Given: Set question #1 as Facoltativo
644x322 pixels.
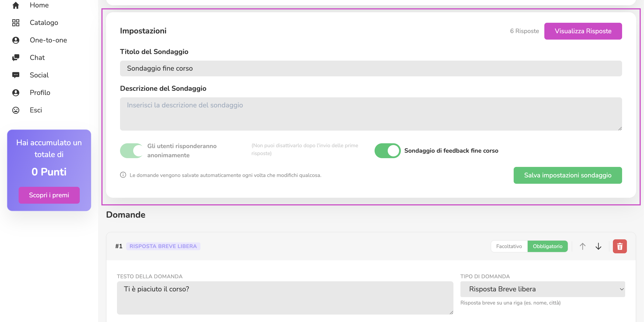Looking at the screenshot, I should pos(509,246).
